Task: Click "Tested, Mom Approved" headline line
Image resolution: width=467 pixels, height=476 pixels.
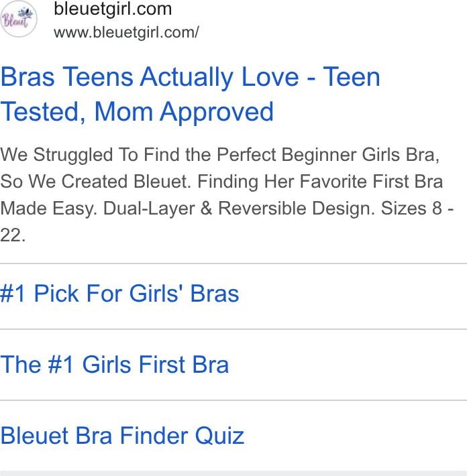Action: point(137,112)
